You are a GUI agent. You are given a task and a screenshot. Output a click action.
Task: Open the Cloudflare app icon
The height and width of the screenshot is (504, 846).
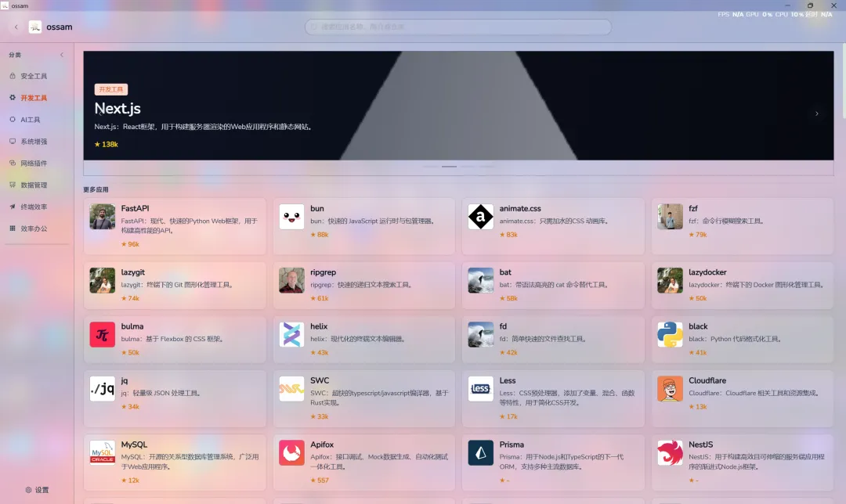(670, 389)
